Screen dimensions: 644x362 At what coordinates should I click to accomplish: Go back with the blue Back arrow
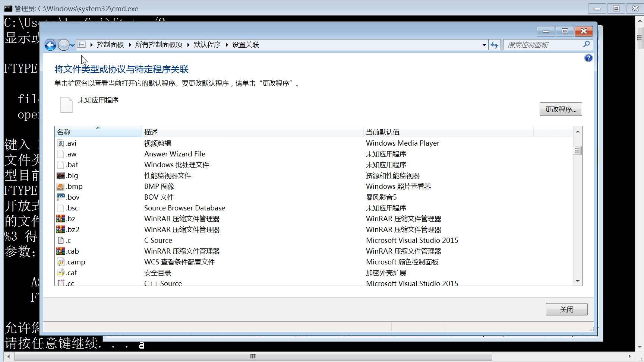(x=50, y=45)
